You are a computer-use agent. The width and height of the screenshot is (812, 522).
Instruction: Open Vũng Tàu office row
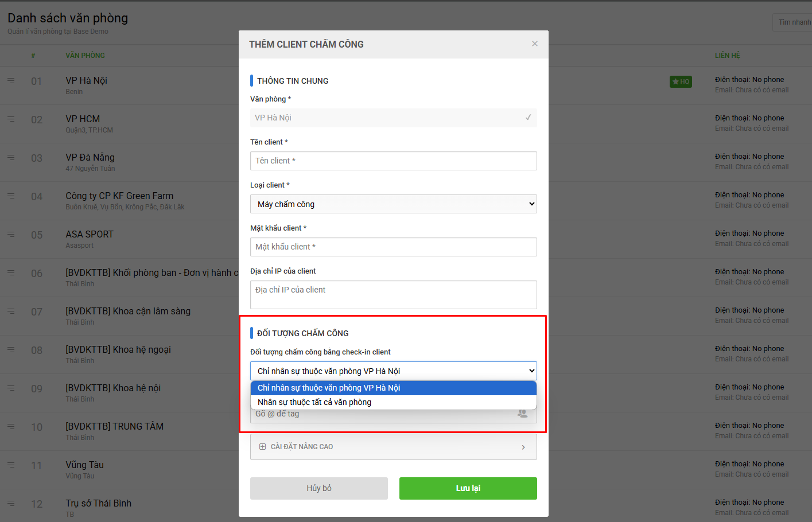(85, 465)
